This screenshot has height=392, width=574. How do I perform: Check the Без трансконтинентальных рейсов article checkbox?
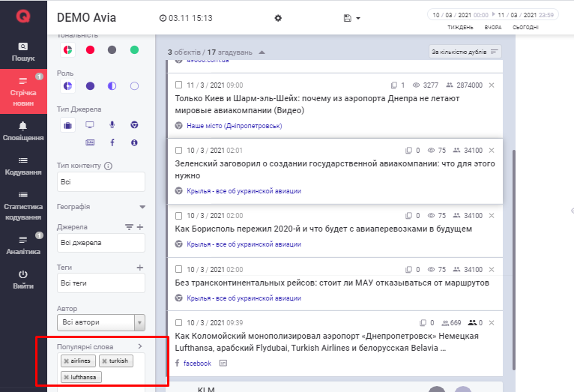(x=178, y=269)
